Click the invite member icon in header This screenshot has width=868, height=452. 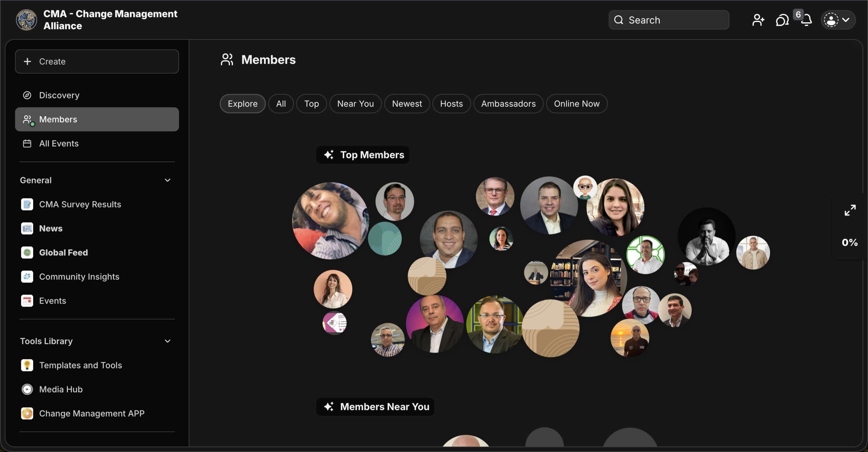(758, 20)
